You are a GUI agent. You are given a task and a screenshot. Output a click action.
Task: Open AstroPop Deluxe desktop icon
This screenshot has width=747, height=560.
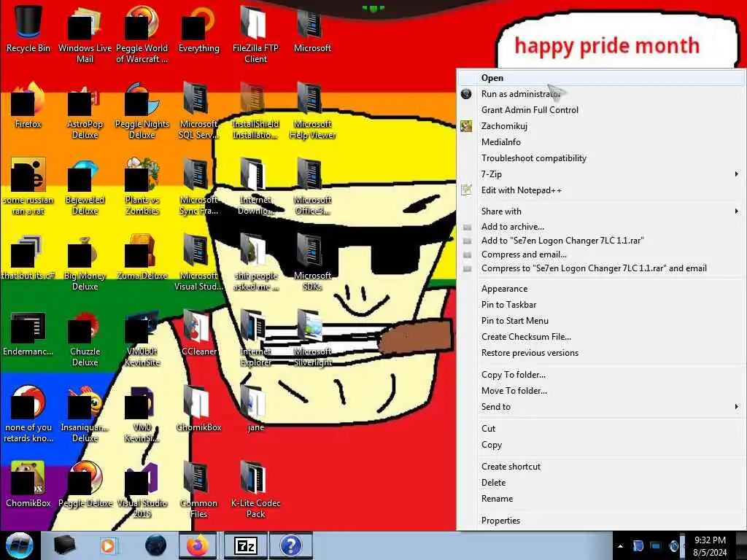(x=85, y=111)
